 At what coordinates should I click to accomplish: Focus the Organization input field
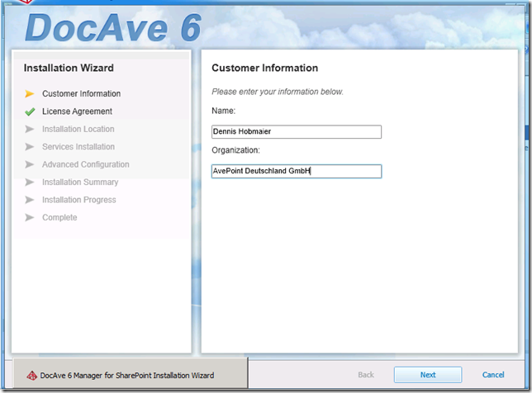click(297, 171)
